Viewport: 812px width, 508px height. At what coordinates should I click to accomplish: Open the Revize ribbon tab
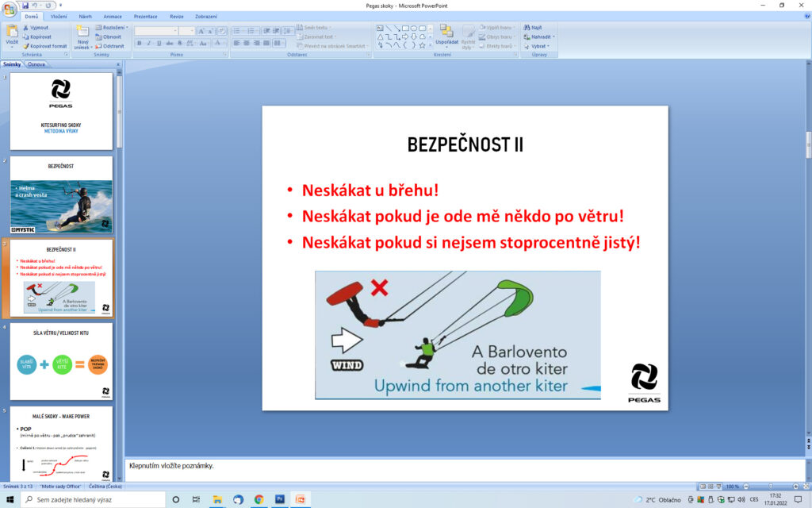[x=177, y=17]
